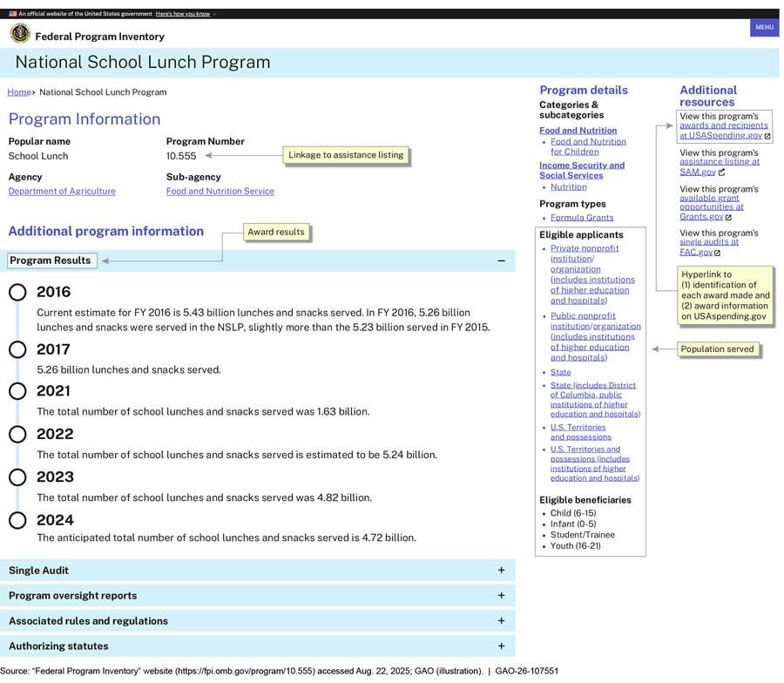Open the MENU button

coord(764,27)
